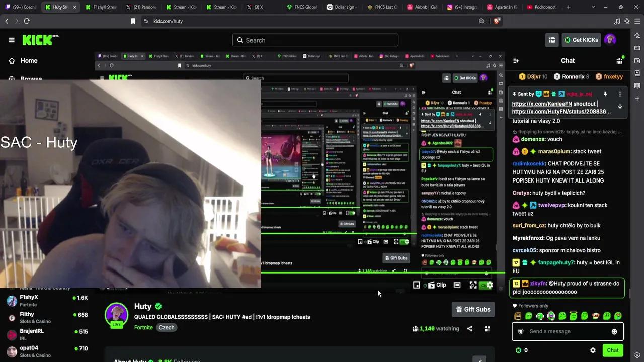Open BrajenIRL channel in the sidebar
The width and height of the screenshot is (644, 362).
46,335
